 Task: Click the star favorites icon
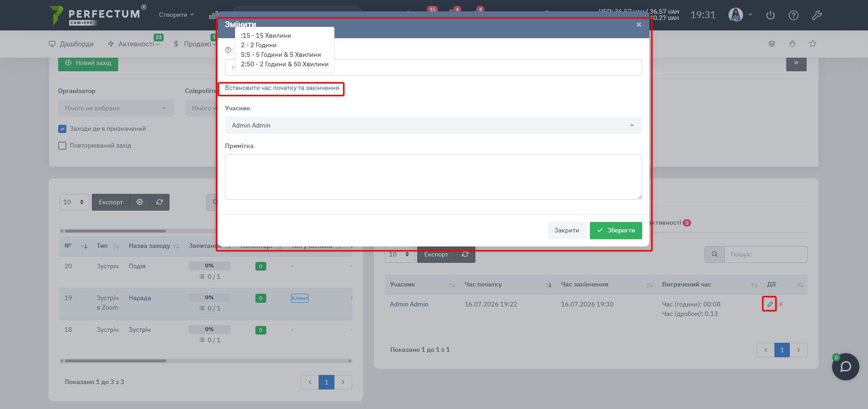pos(813,44)
